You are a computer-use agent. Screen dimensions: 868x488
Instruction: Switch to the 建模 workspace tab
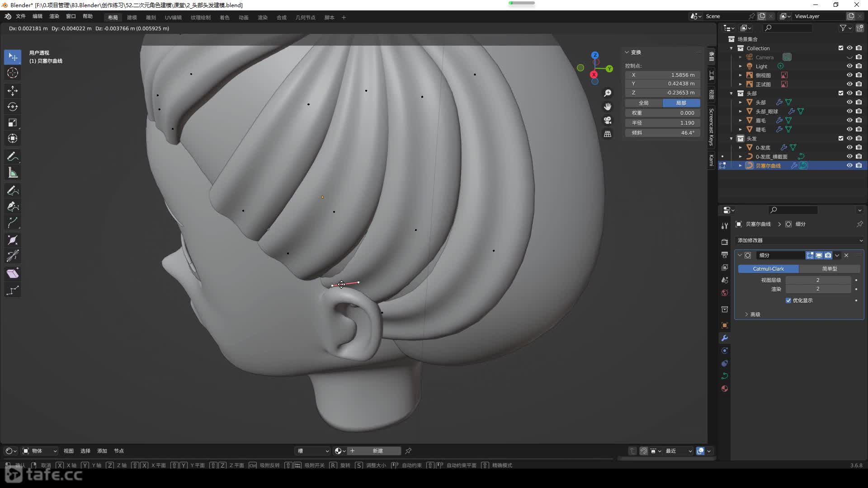coord(132,18)
